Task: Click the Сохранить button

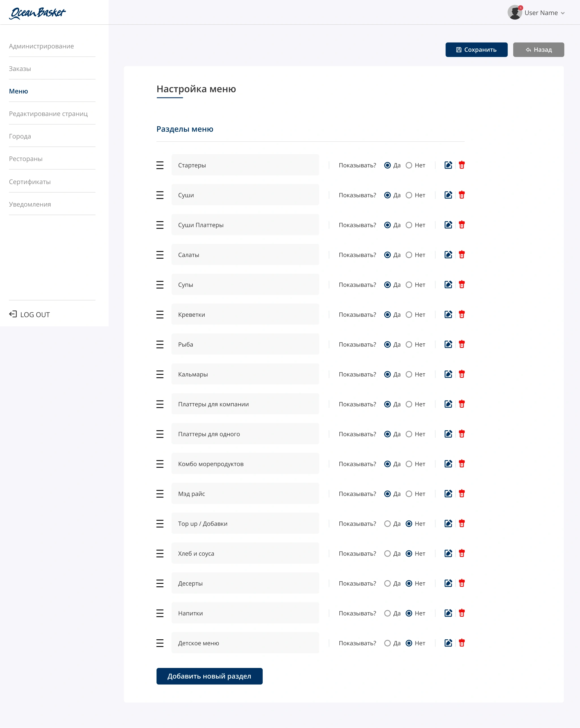Action: pyautogui.click(x=476, y=50)
